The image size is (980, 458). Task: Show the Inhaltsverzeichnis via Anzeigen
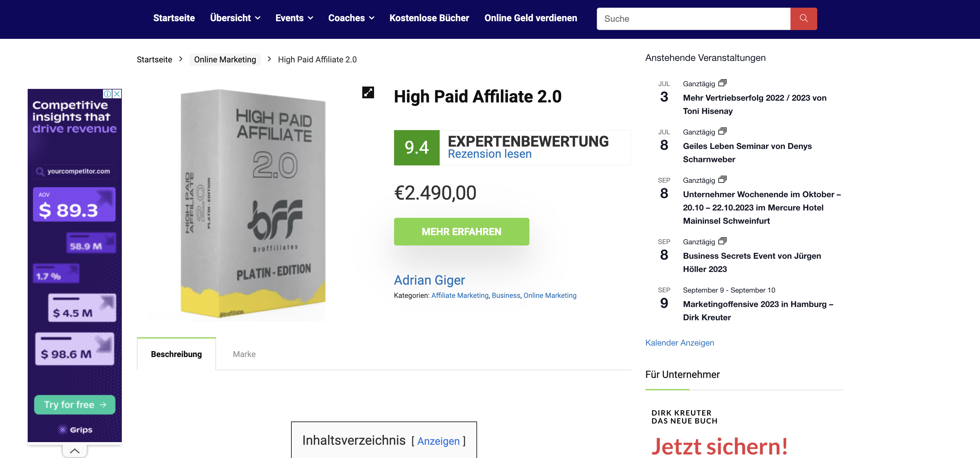[438, 441]
